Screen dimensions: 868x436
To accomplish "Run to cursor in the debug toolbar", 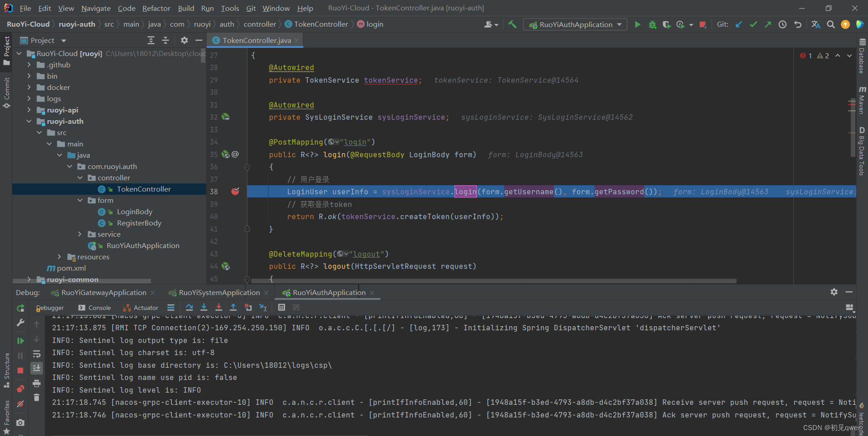I will pos(263,307).
